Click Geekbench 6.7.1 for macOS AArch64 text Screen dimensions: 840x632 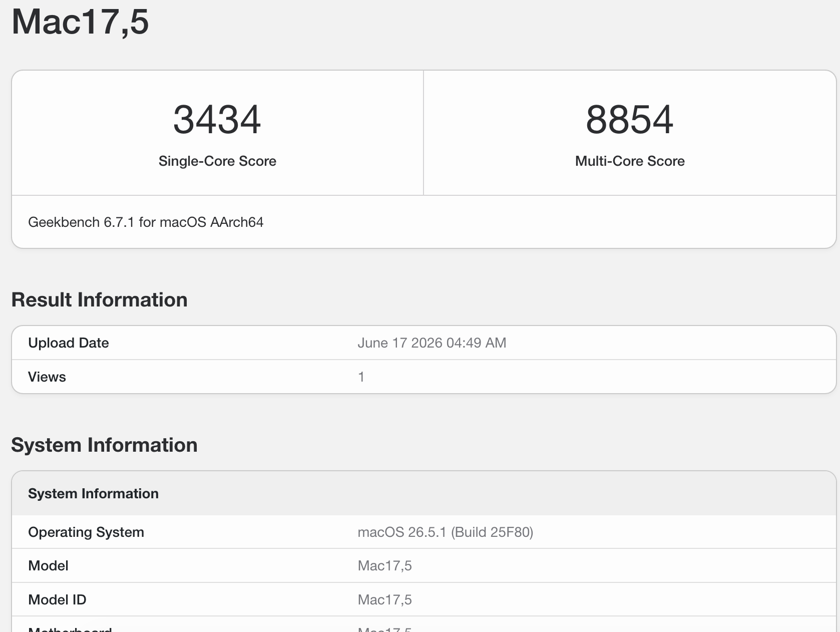click(146, 222)
